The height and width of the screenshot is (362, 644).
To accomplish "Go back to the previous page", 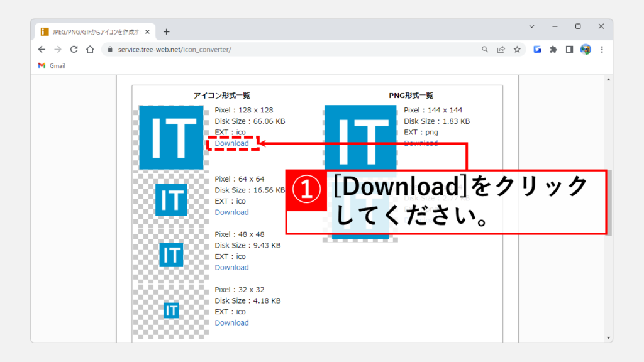I will pos(42,50).
